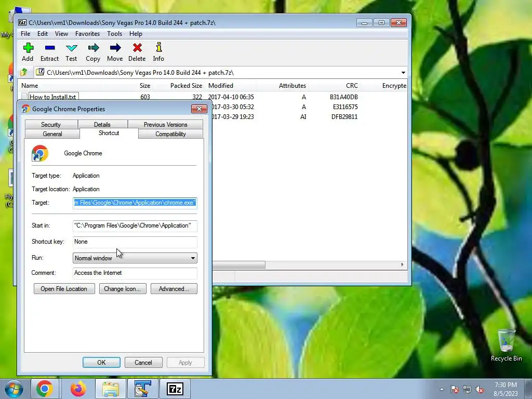The width and height of the screenshot is (532, 399).
Task: Click the Action Center flag tray icon
Action: point(454,390)
